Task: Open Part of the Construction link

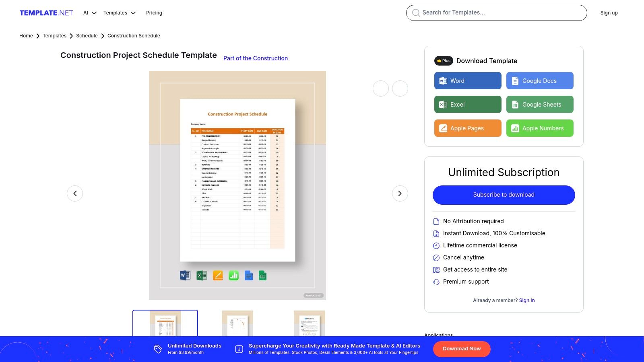Action: [x=256, y=58]
